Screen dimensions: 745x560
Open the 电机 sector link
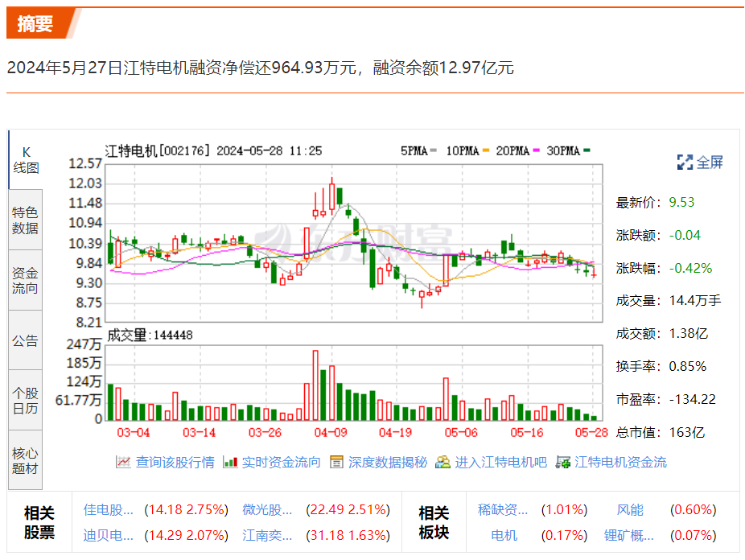point(504,535)
